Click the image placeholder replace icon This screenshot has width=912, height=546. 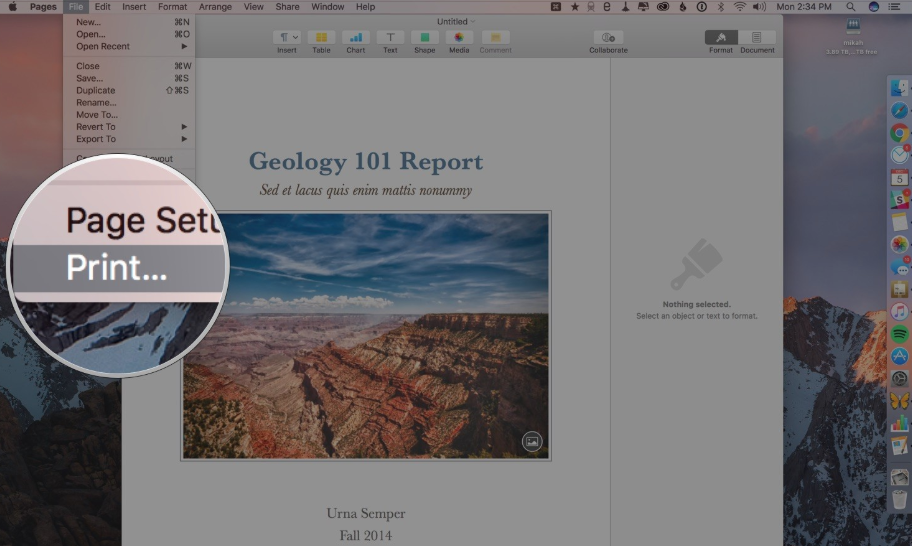coord(532,441)
